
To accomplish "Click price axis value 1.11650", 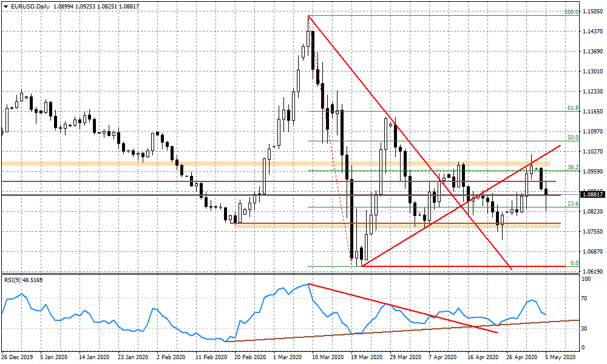I will (x=592, y=112).
